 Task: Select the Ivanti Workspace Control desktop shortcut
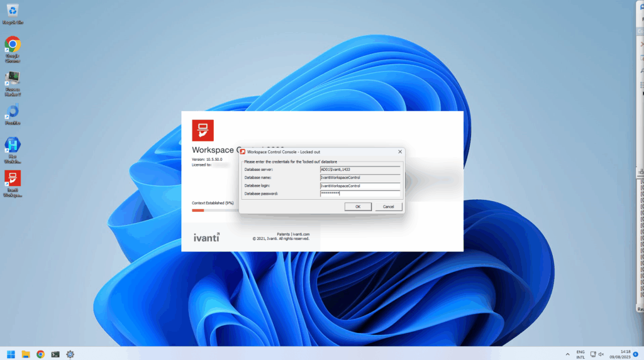(x=13, y=179)
